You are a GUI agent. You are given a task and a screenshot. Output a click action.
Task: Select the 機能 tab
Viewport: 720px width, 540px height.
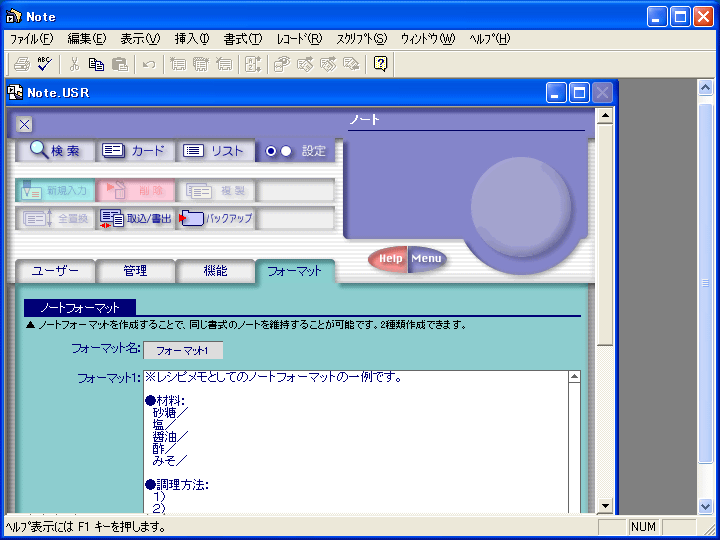[x=215, y=271]
